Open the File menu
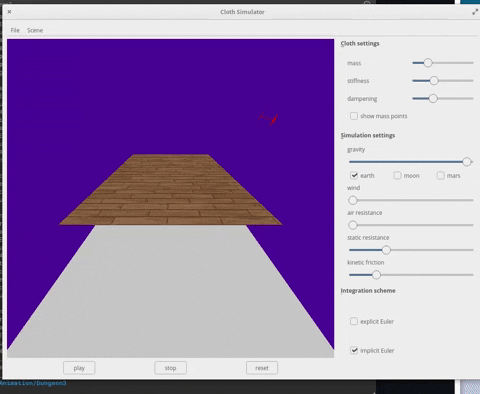The width and height of the screenshot is (480, 394). pyautogui.click(x=15, y=30)
